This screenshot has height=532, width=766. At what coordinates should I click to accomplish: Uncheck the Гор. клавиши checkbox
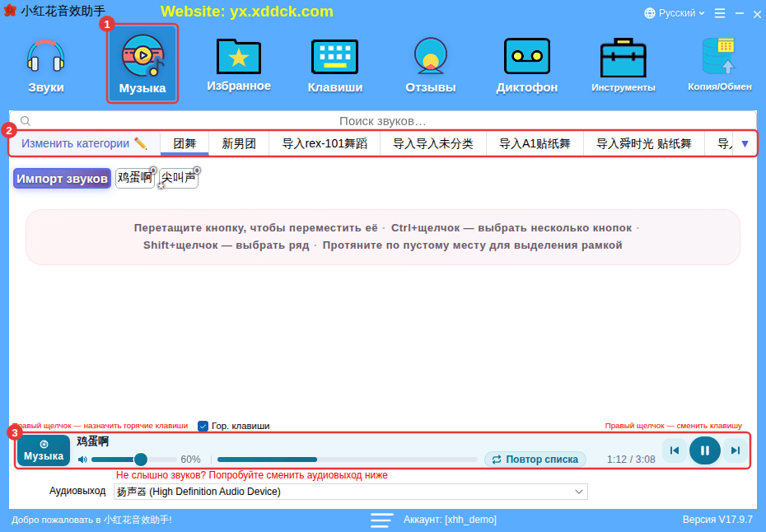[x=203, y=426]
